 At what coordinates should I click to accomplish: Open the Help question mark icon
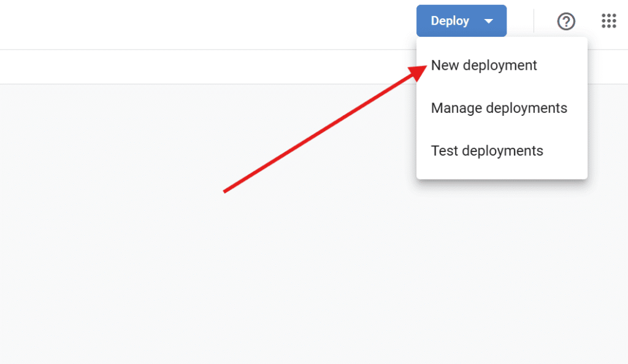click(x=565, y=21)
